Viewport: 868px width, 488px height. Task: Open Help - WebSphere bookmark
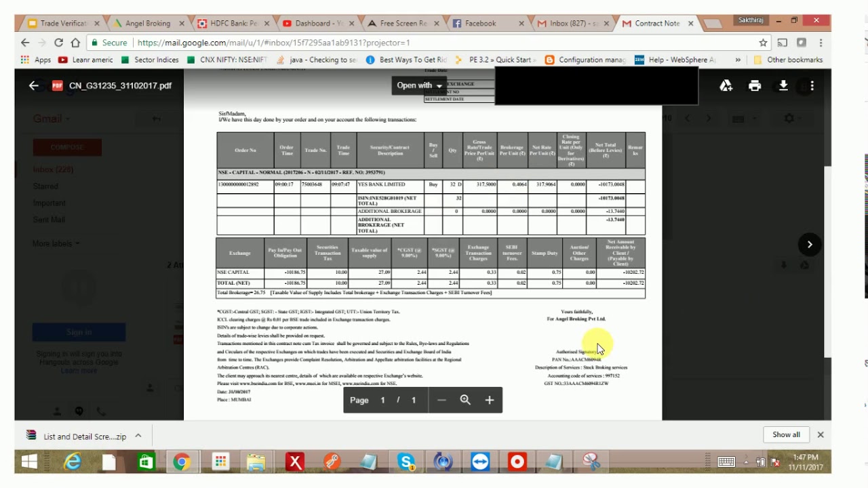coord(675,60)
